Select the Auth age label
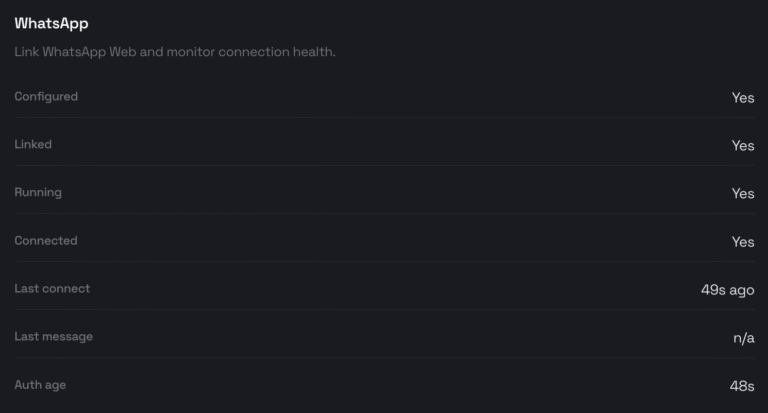Viewport: 768px width, 413px height. coord(40,385)
